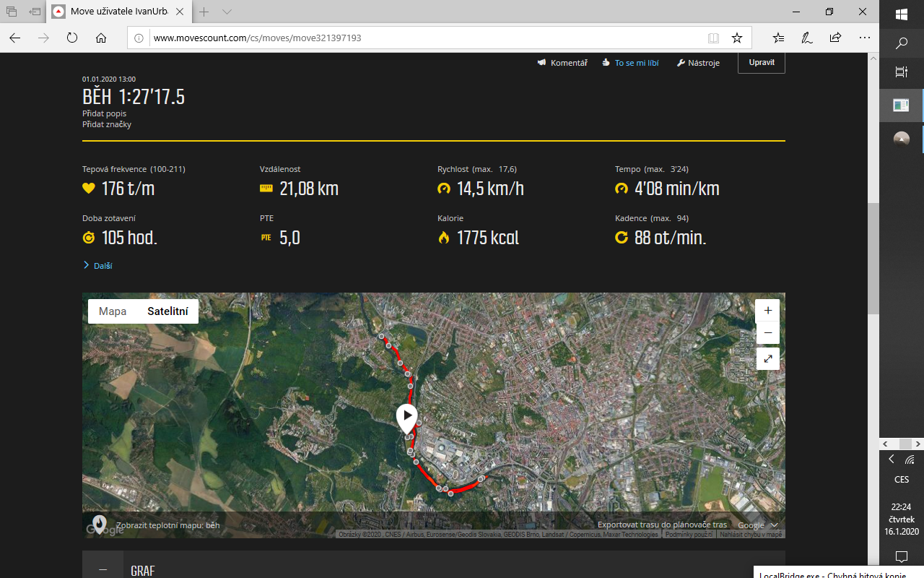
Task: Go to browser home page
Action: click(x=101, y=38)
